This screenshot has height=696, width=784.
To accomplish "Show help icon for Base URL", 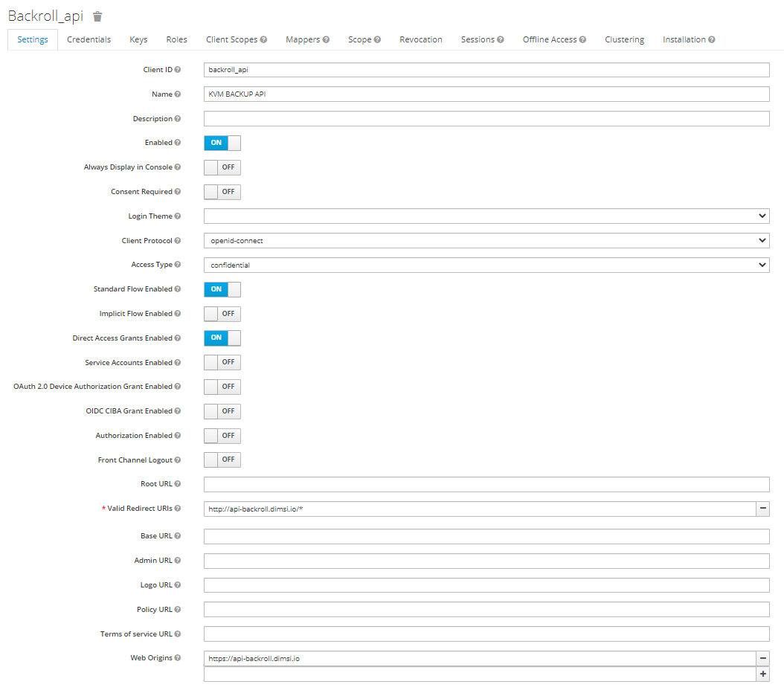I will click(178, 536).
